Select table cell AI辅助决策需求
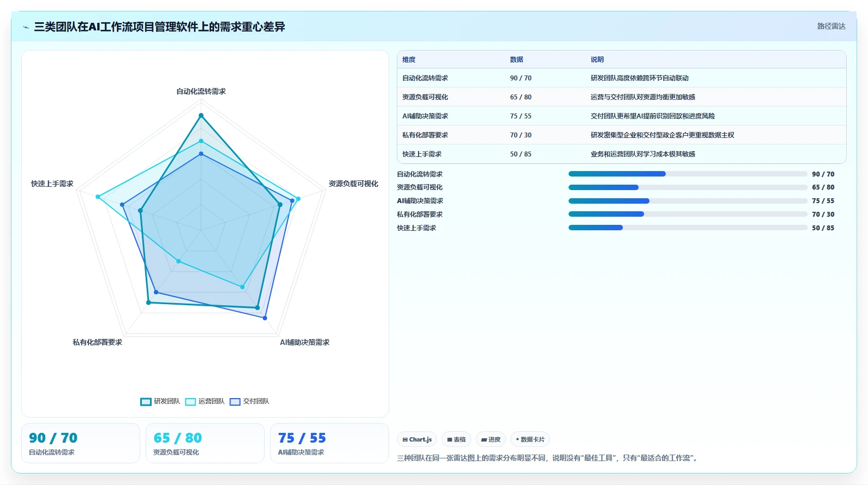 pos(425,116)
